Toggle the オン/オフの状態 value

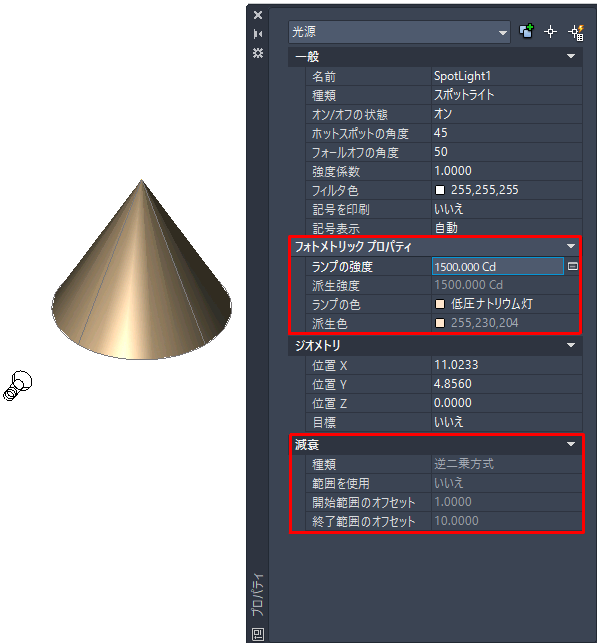pos(507,114)
